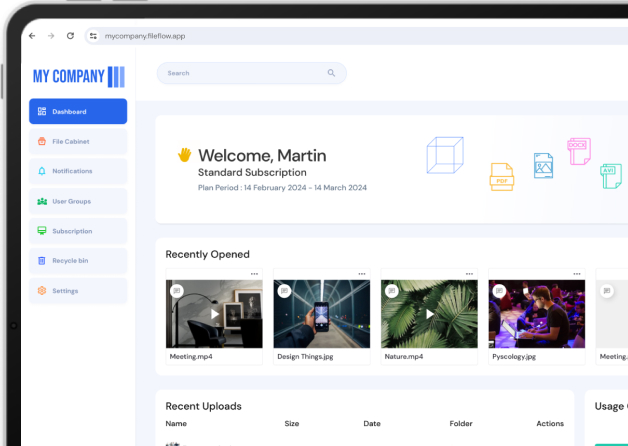Viewport: 628px width, 446px height.
Task: Click the Dashboard grid icon
Action: 42,111
